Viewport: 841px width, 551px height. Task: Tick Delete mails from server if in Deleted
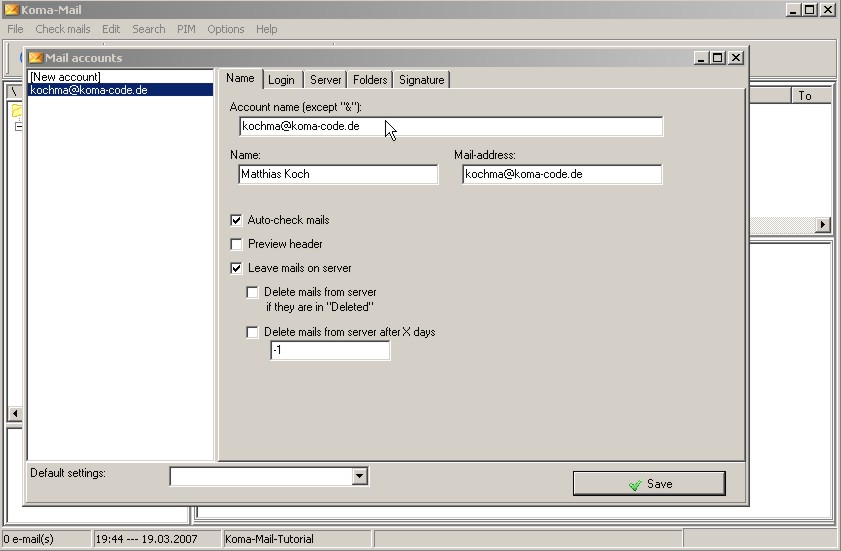coord(252,292)
